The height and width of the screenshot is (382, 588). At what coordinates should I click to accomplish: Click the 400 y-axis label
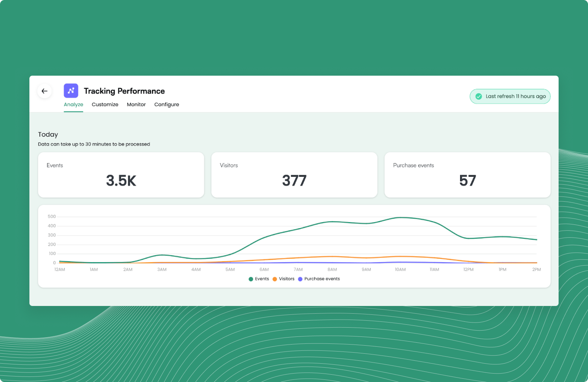click(x=52, y=226)
